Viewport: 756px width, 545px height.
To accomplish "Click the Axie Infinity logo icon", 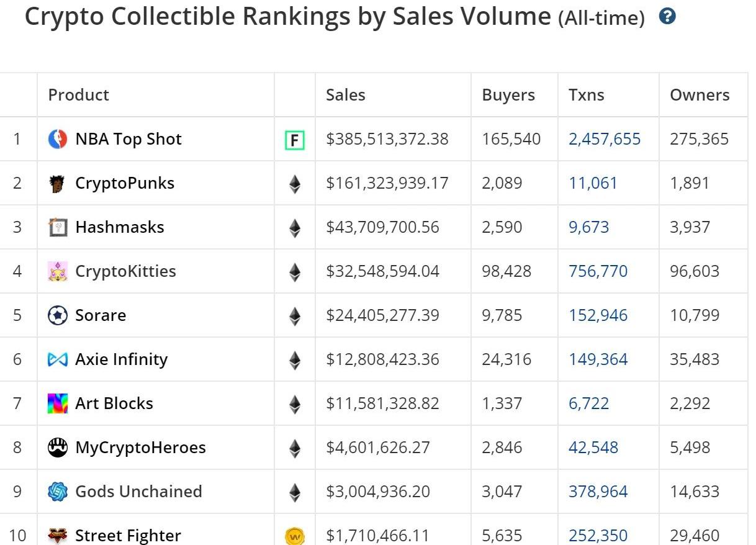I will [x=57, y=359].
